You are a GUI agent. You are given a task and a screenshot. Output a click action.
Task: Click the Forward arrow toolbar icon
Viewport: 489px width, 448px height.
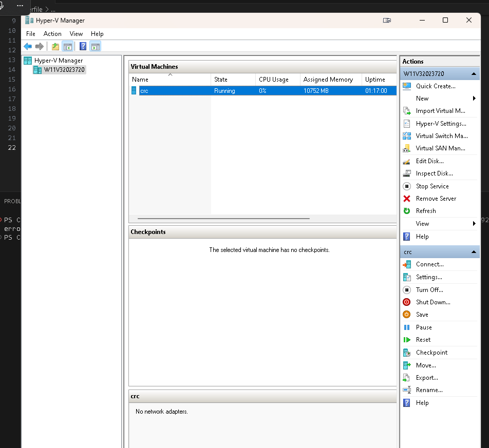[39, 47]
